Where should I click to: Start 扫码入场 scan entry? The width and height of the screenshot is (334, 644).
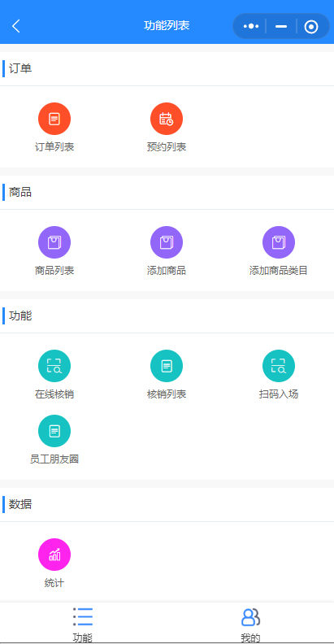(x=279, y=366)
